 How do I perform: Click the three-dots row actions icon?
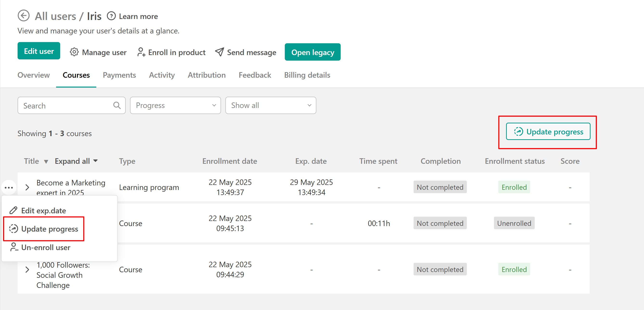tap(9, 187)
